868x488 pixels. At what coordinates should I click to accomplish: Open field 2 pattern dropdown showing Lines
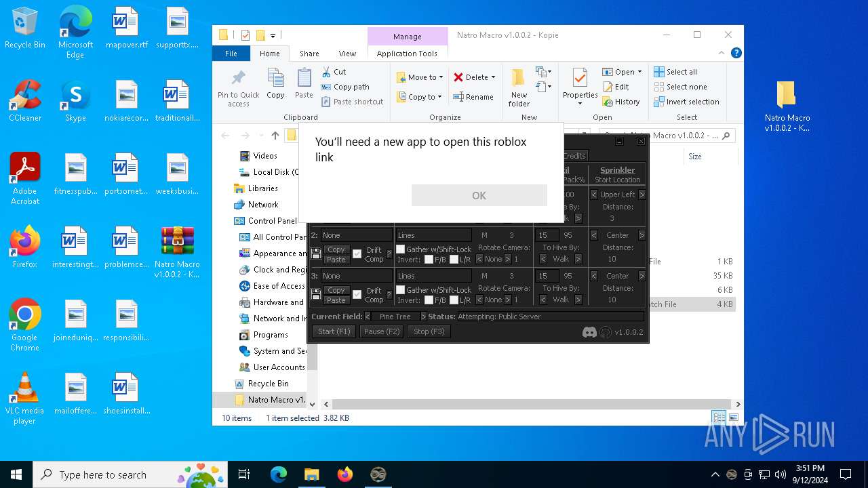[433, 235]
